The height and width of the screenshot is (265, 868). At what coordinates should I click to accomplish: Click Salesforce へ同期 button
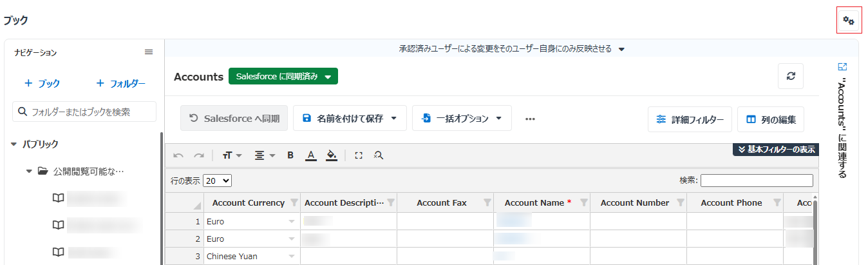coord(234,119)
